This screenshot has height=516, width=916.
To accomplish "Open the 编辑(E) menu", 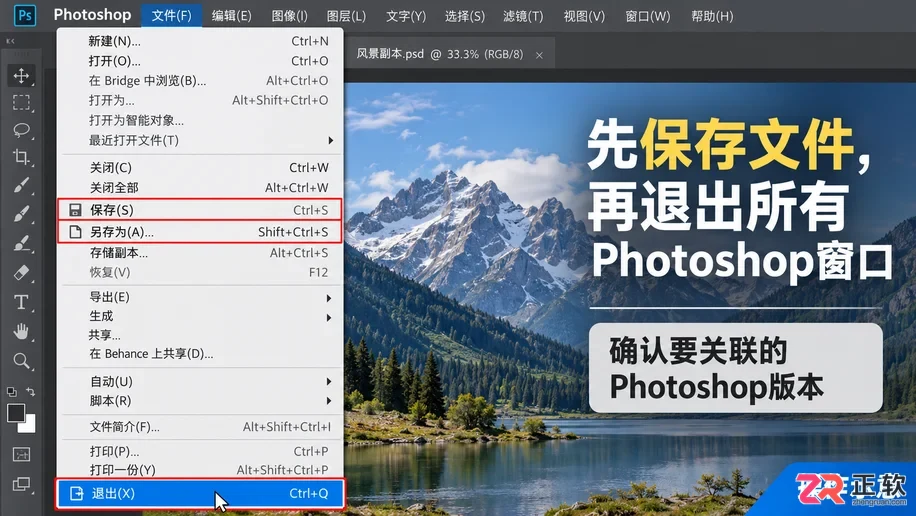I will click(231, 16).
